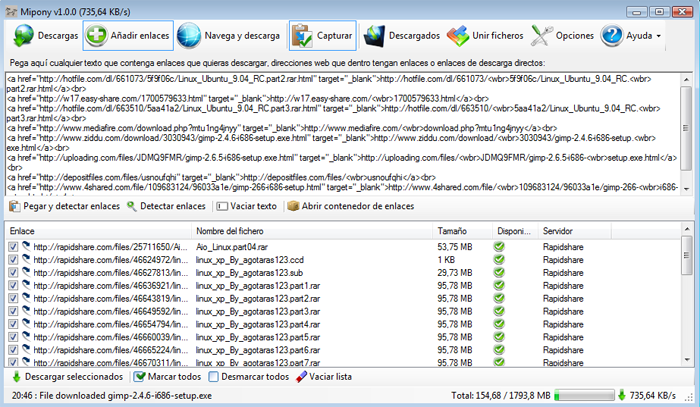Image resolution: width=700 pixels, height=407 pixels.
Task: Toggle checkbox for agotaras123.part5.rar row
Action: point(13,337)
